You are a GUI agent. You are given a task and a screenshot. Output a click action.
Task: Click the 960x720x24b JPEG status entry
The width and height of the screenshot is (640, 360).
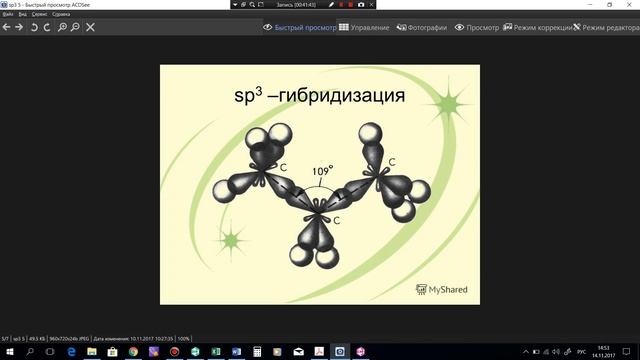pyautogui.click(x=69, y=339)
